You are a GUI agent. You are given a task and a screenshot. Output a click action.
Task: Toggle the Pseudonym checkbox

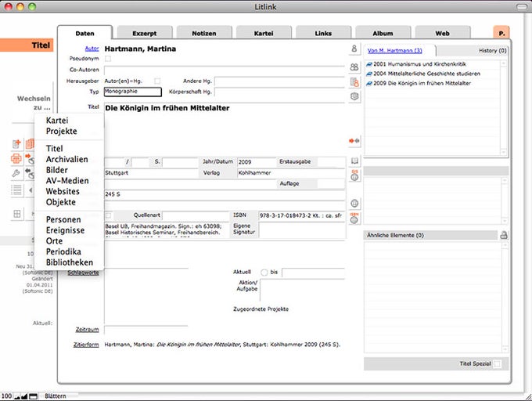click(107, 59)
